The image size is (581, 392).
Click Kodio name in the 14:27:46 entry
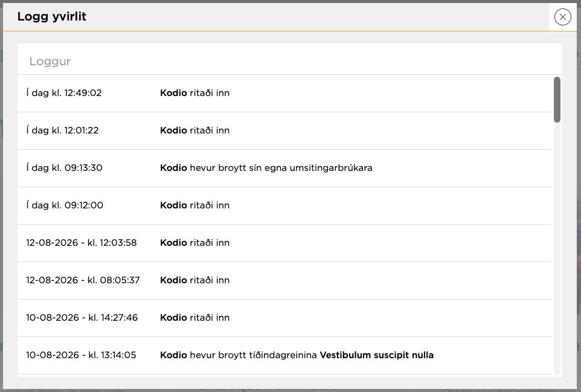(173, 318)
